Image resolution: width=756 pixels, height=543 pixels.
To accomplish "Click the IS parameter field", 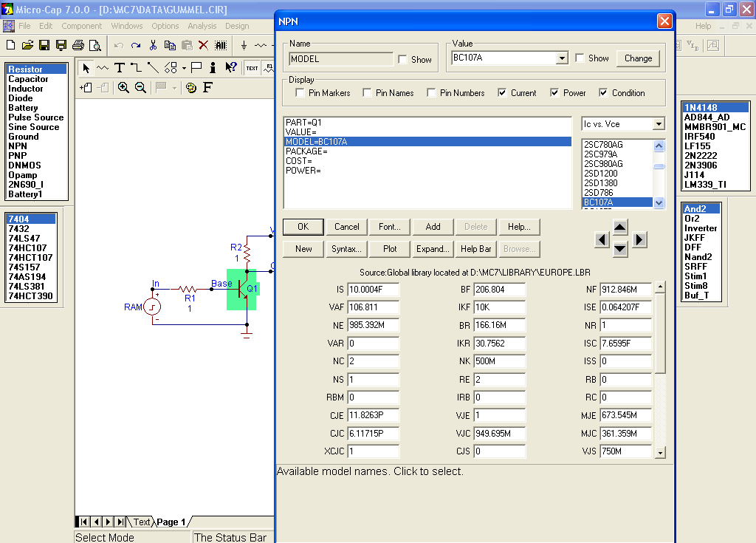I will click(x=373, y=290).
